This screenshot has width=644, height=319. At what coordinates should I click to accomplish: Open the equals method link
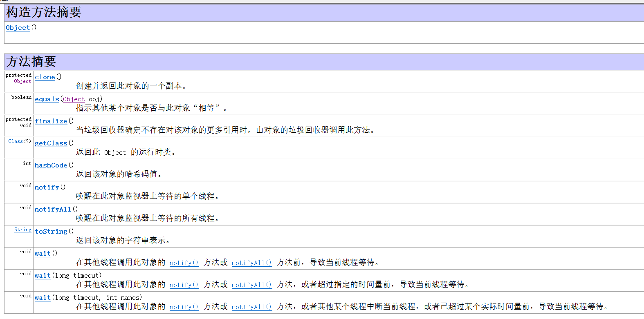tap(47, 99)
